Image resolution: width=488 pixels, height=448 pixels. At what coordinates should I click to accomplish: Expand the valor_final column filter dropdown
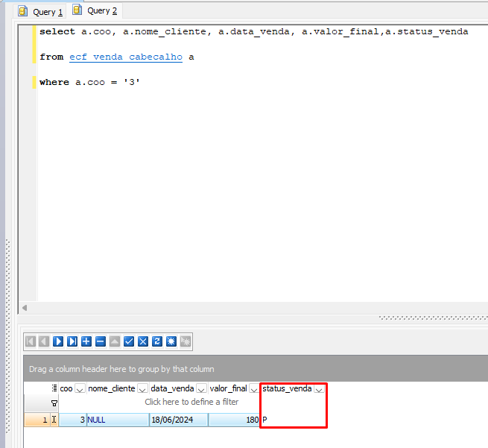(254, 389)
